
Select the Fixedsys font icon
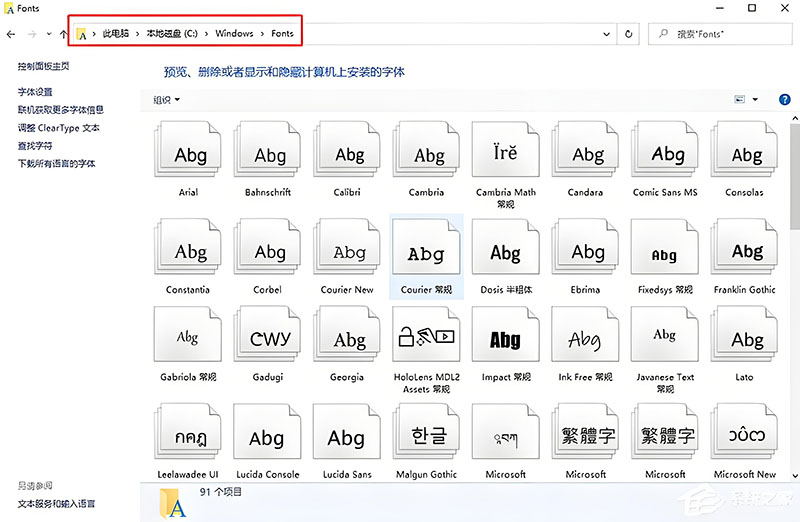665,246
